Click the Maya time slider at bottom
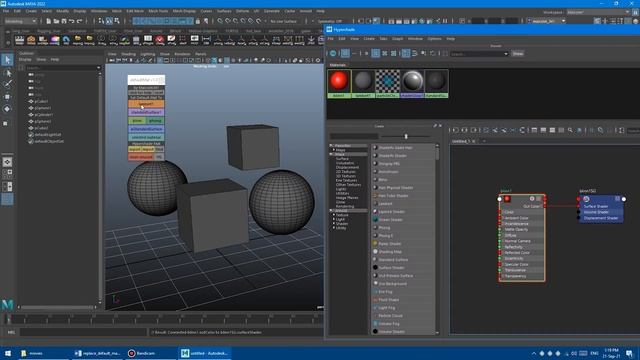This screenshot has width=640, height=360. coord(163,318)
